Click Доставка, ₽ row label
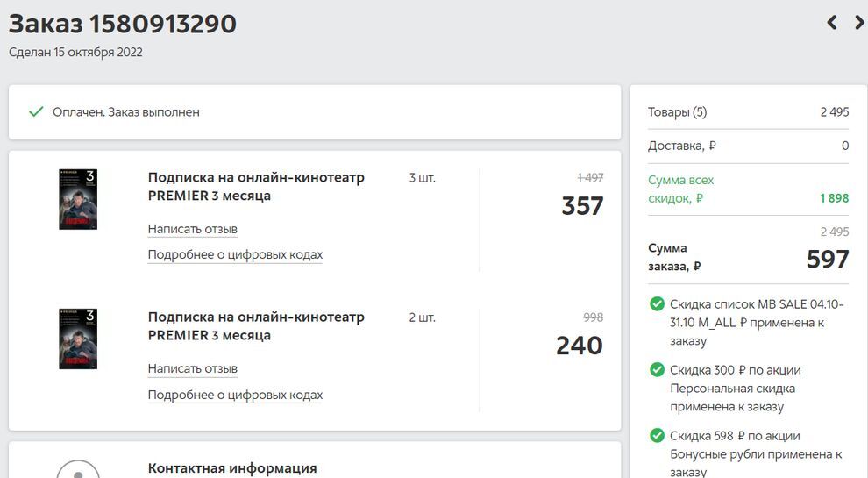The image size is (868, 478). tap(682, 146)
